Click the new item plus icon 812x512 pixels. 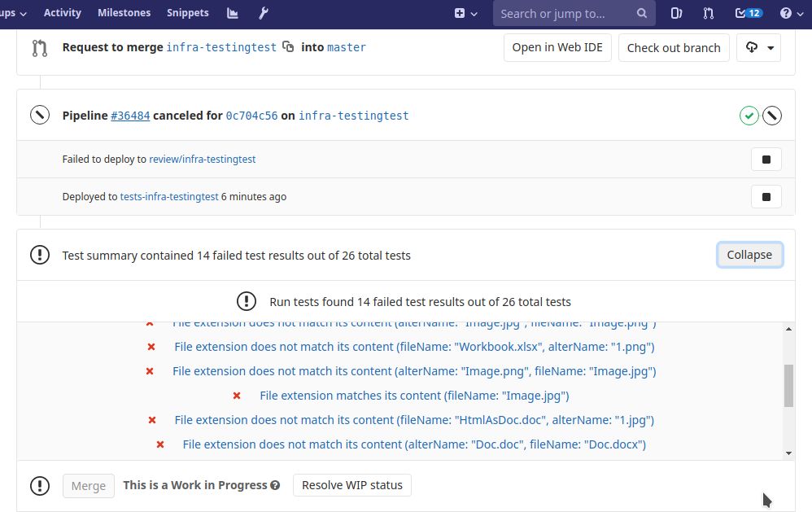pyautogui.click(x=460, y=14)
